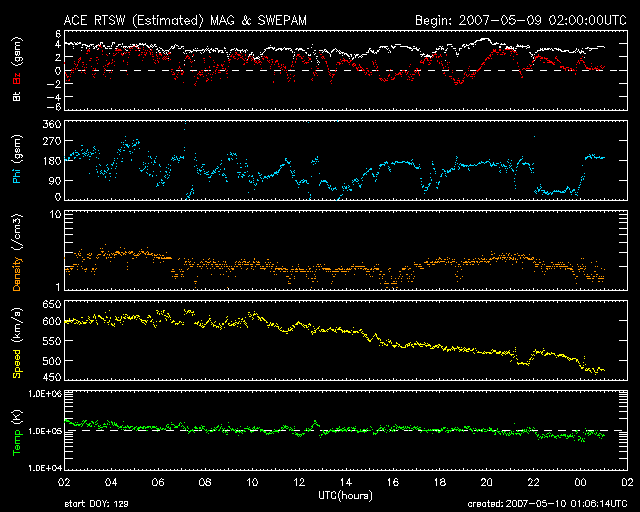Image resolution: width=640 pixels, height=512 pixels.
Task: Click the '550' tick label on Speed axis
Action: [52, 341]
